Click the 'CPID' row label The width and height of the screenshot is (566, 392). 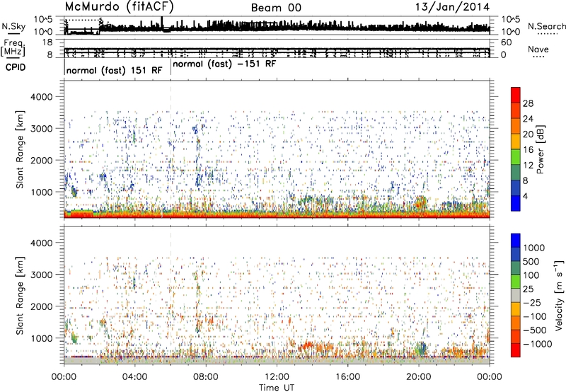pyautogui.click(x=16, y=67)
